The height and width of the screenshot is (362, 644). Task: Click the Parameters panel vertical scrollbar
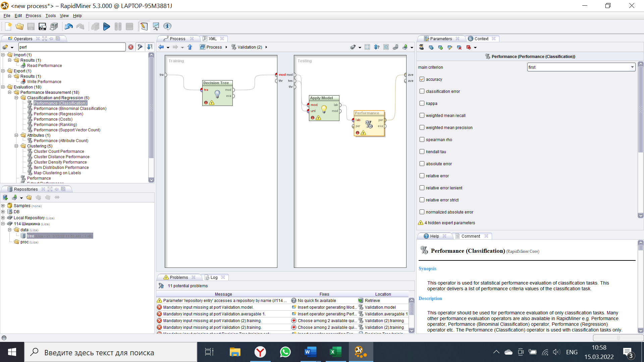[640, 139]
